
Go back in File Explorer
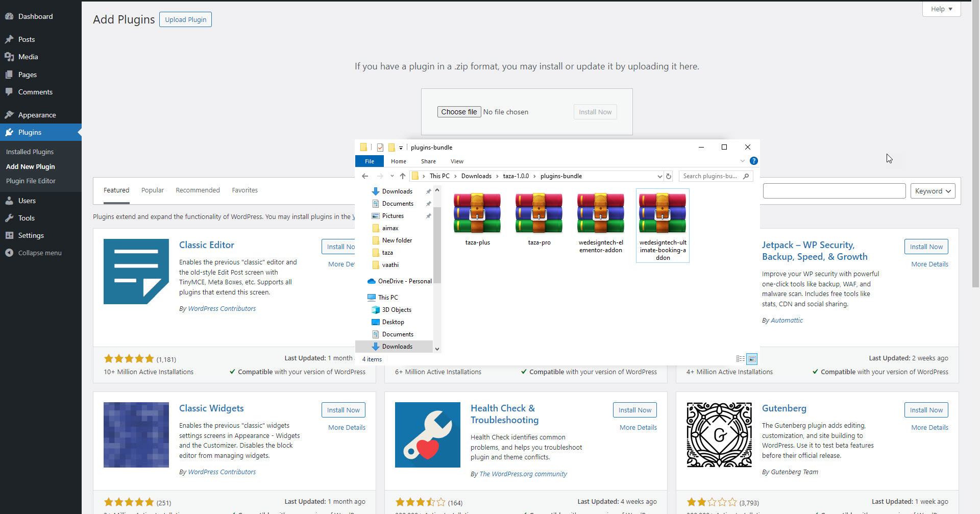[365, 176]
